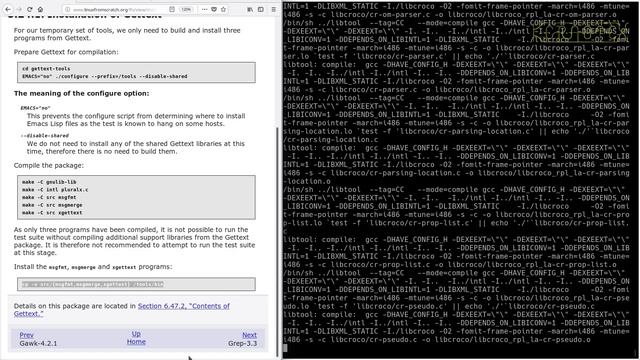
Task: Toggle the sidebars icon
Action: pos(261,9)
